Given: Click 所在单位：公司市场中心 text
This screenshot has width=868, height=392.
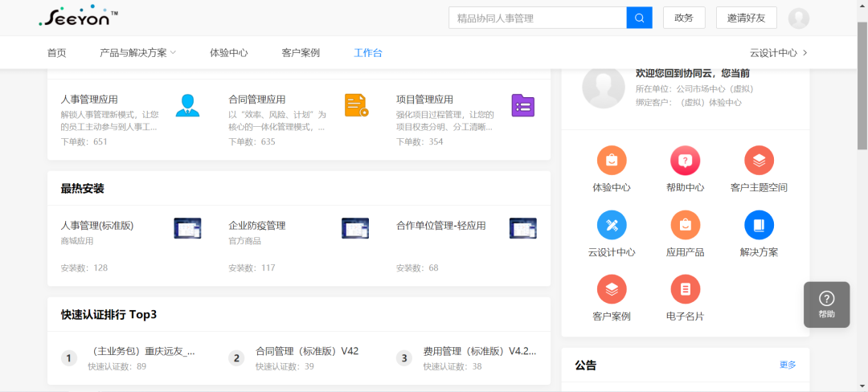Looking at the screenshot, I should tap(694, 88).
